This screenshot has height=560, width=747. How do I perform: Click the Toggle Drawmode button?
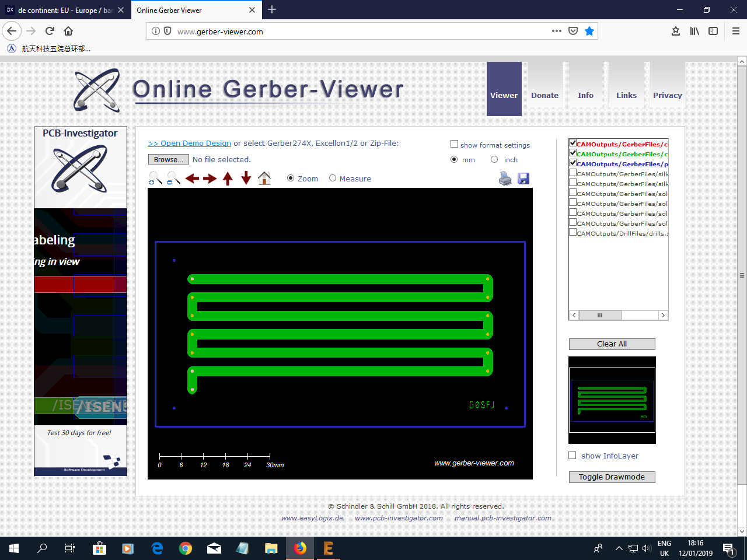tap(612, 477)
